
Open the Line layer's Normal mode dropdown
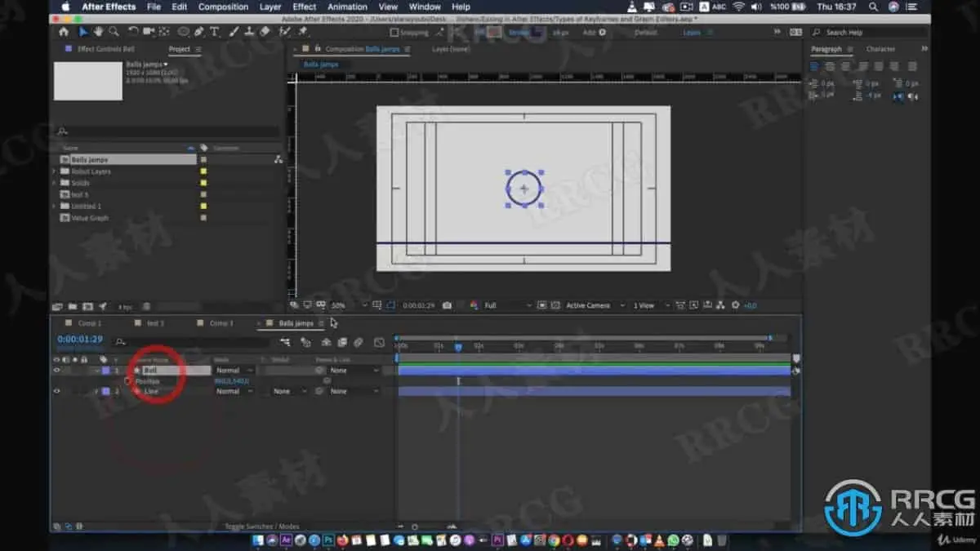234,391
